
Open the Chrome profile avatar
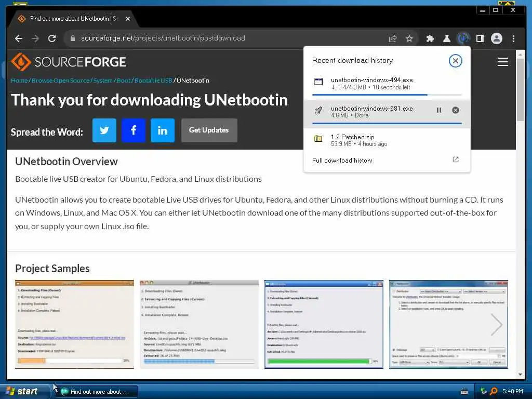tap(496, 38)
